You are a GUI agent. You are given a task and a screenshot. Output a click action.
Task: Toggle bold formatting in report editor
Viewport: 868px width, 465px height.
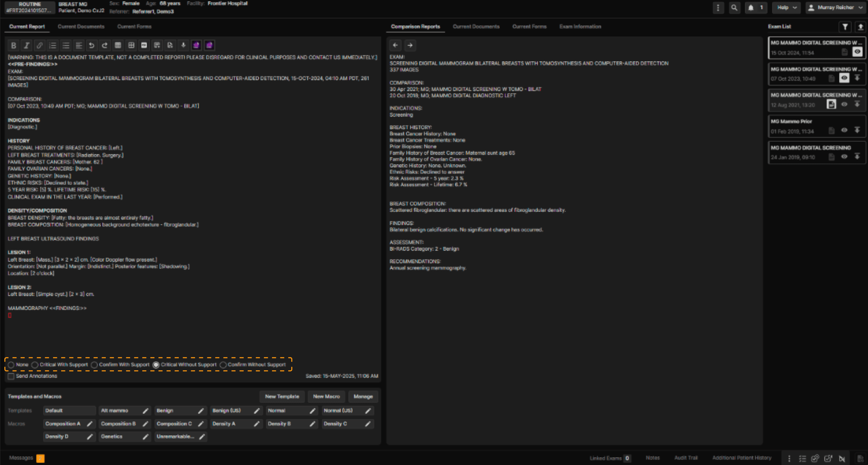(13, 45)
